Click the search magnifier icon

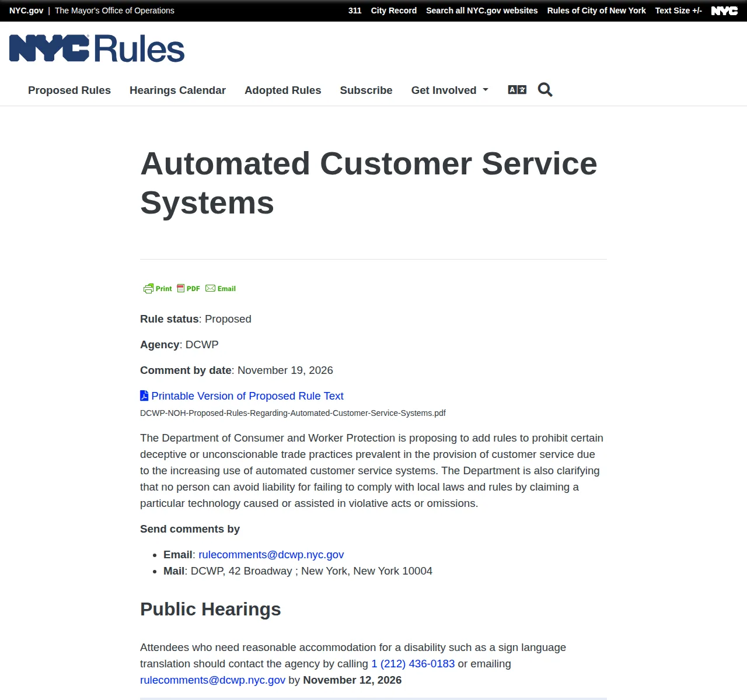[545, 90]
